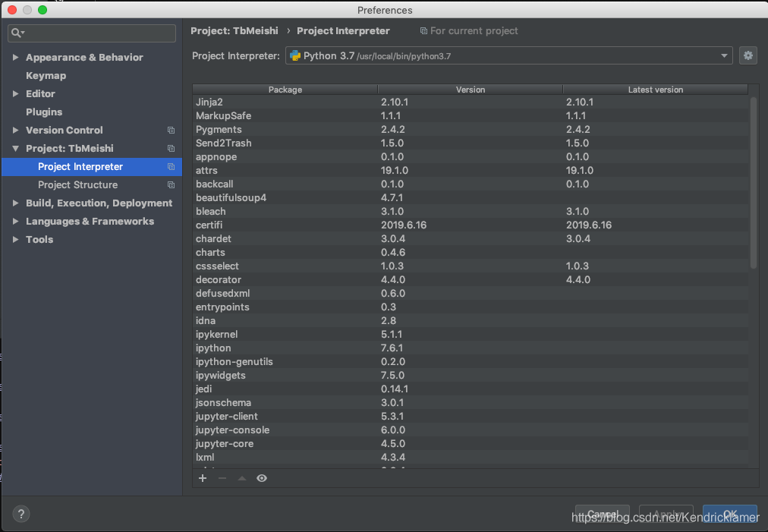Expand the Editor section

pos(15,93)
